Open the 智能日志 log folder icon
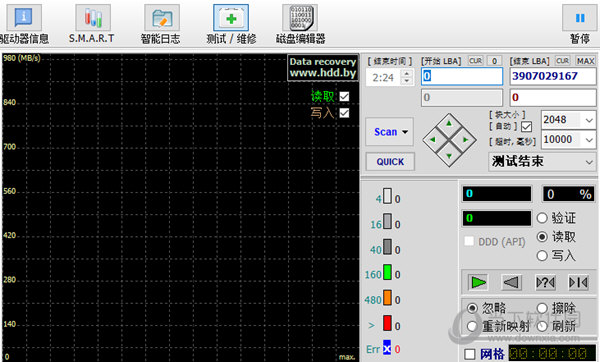The width and height of the screenshot is (600, 362). pyautogui.click(x=162, y=18)
